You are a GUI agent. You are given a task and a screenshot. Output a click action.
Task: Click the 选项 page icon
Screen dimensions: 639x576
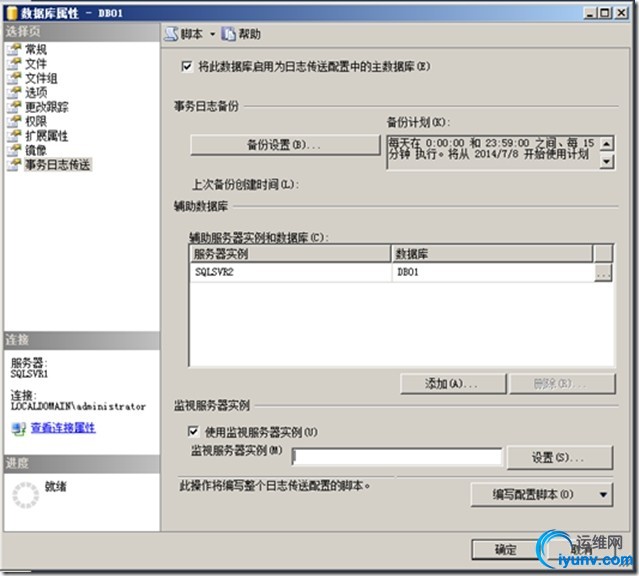point(14,92)
